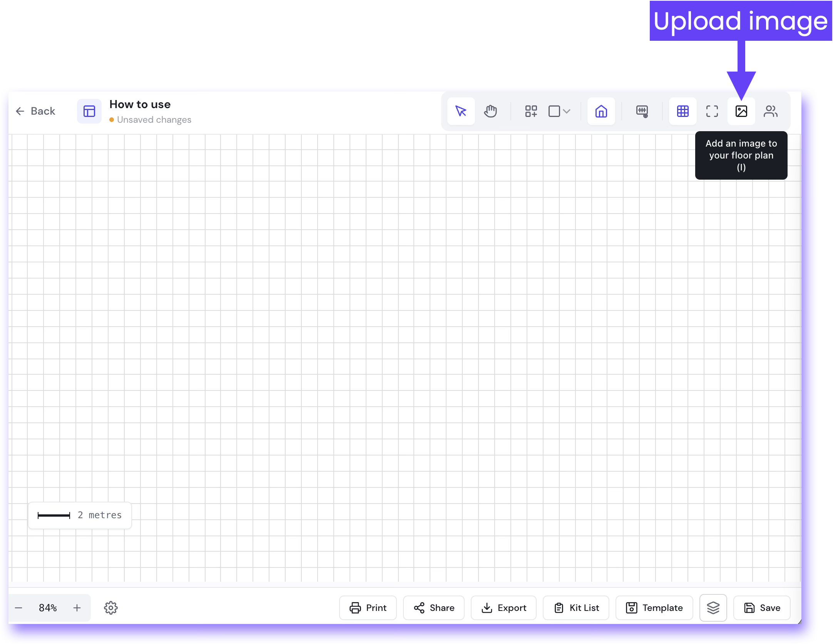Screen dimensions: 833x644
Task: Toggle the room house tool
Action: 601,111
